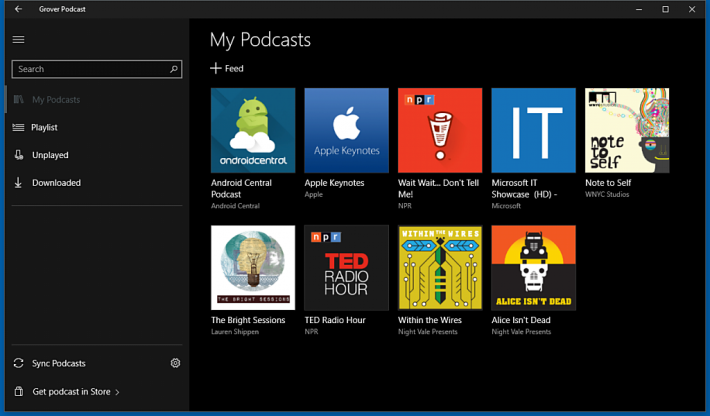Open Apple Keynotes cover art
Image resolution: width=710 pixels, height=416 pixels.
point(346,130)
